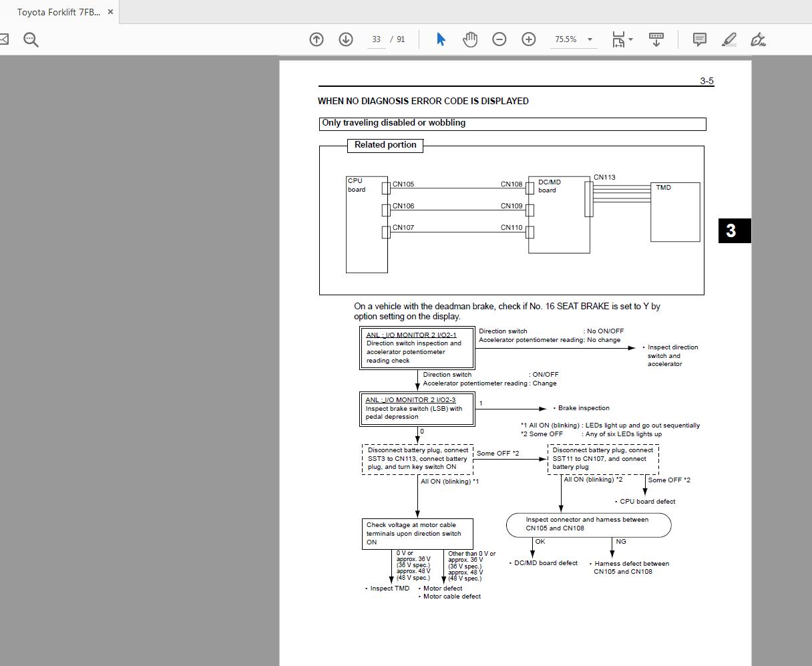Click 'Check voltage at motor cable' box

point(419,534)
